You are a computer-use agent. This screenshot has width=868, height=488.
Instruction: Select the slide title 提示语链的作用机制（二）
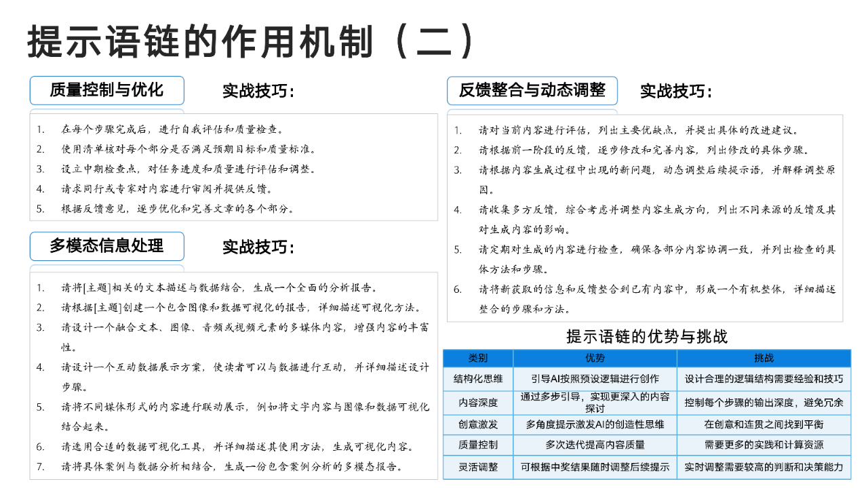(x=250, y=42)
